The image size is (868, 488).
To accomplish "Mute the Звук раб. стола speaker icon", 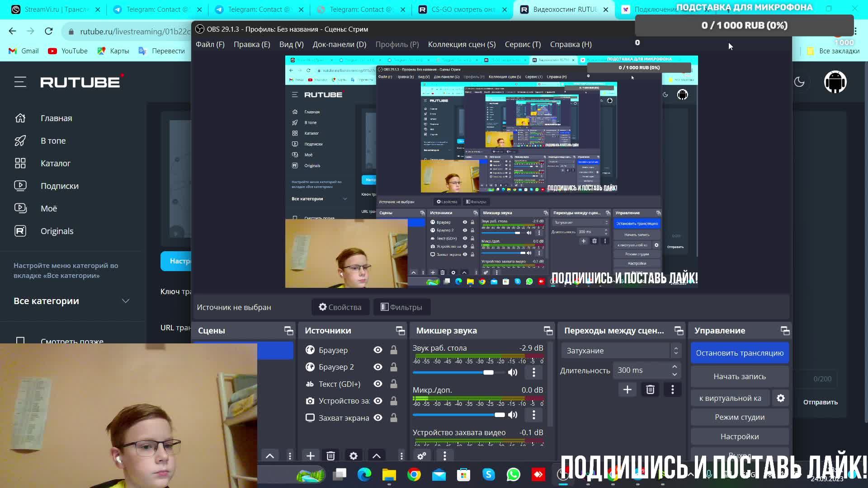I will [x=512, y=372].
